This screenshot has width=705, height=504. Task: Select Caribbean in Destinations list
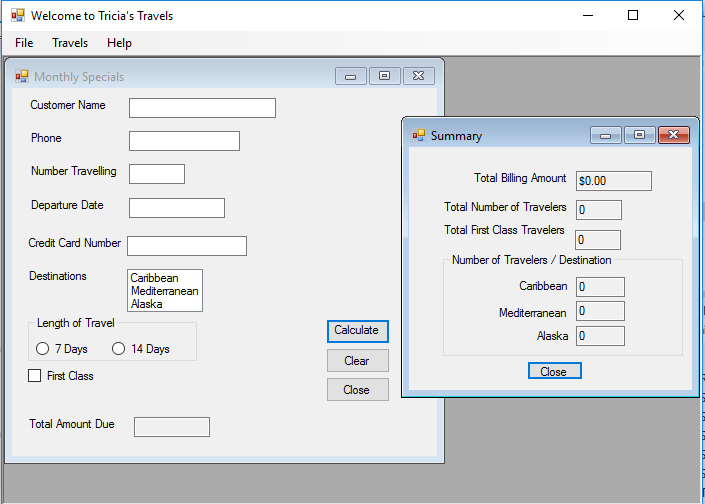click(155, 278)
